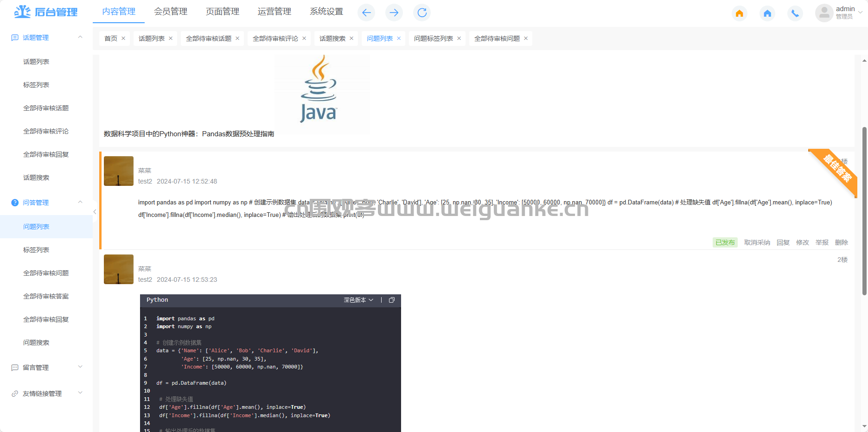Collapse the 话题管理 sidebar section

pyautogui.click(x=46, y=38)
